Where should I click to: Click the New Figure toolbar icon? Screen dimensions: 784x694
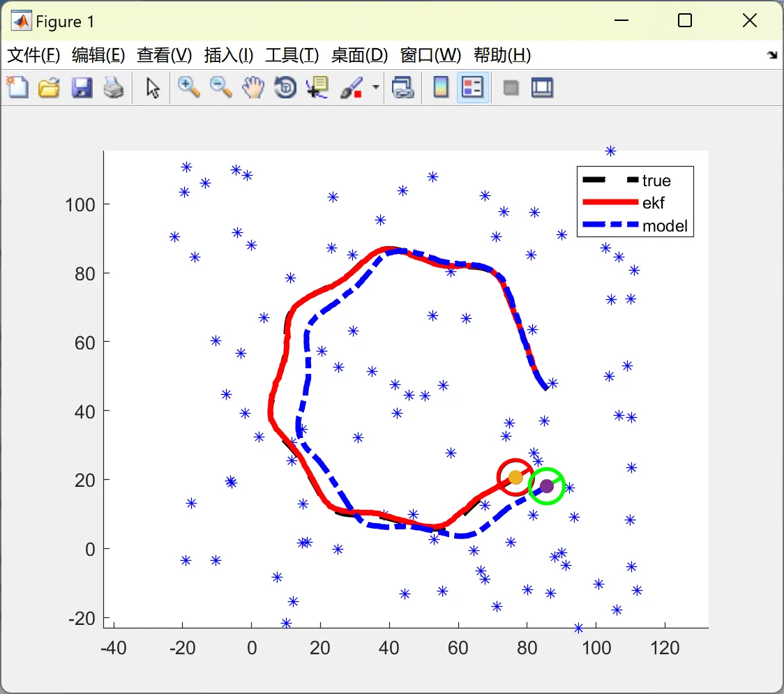(x=17, y=87)
